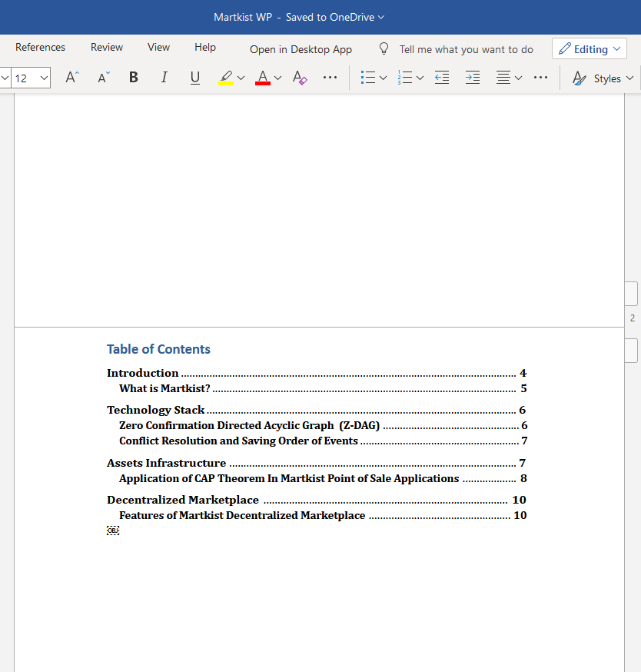This screenshot has height=672, width=641.
Task: Expand alignment options dropdown
Action: tap(519, 78)
